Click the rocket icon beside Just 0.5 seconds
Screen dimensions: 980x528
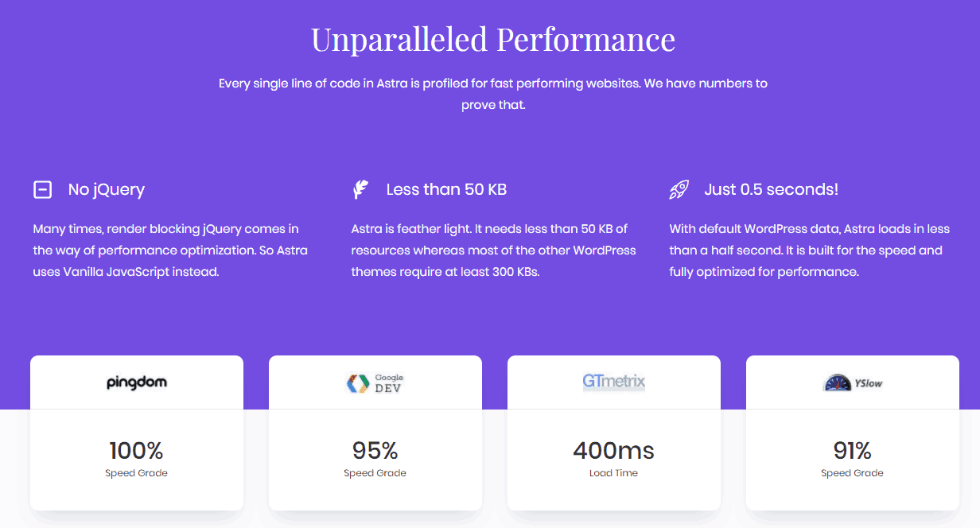679,189
